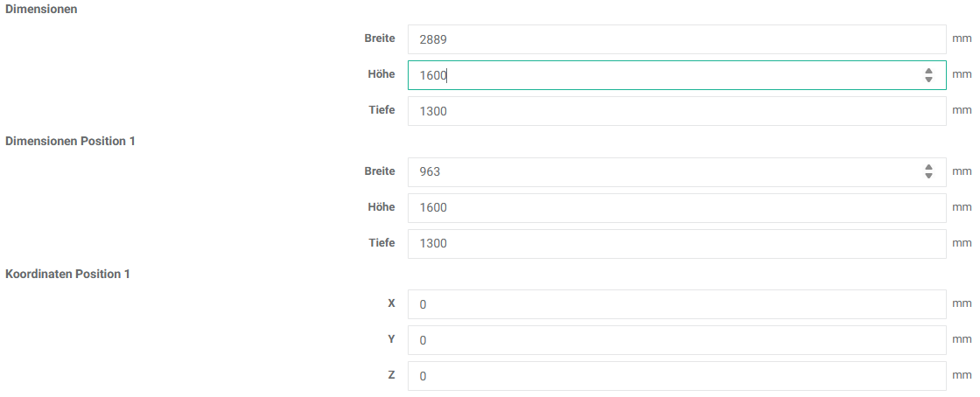This screenshot has height=397, width=980.
Task: Focus the Höhe field in Dimensionen Position 1
Action: pos(675,208)
